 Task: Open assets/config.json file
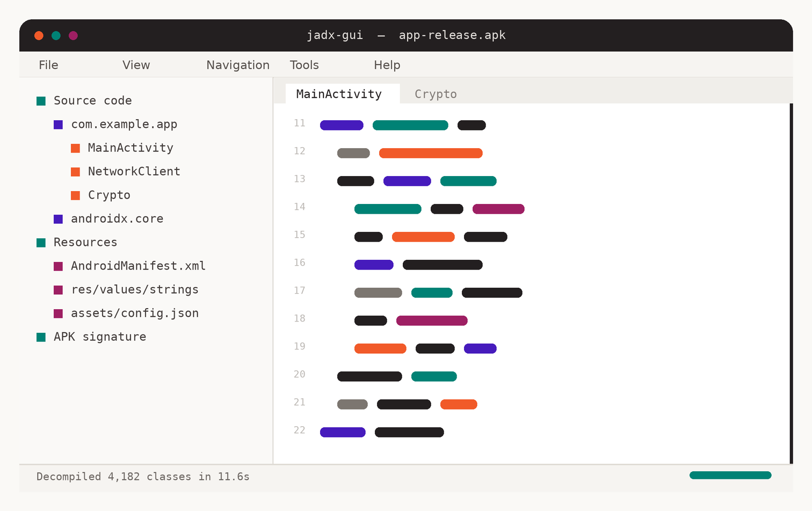click(x=135, y=313)
